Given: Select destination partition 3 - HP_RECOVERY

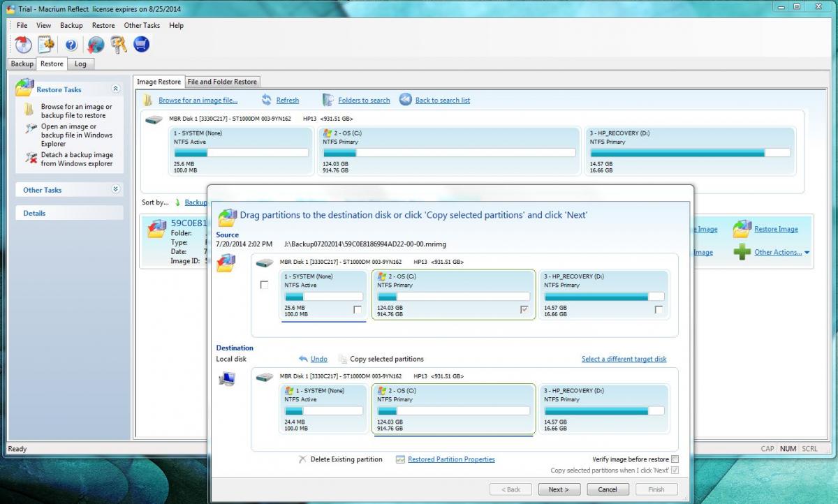Looking at the screenshot, I should pos(604,409).
